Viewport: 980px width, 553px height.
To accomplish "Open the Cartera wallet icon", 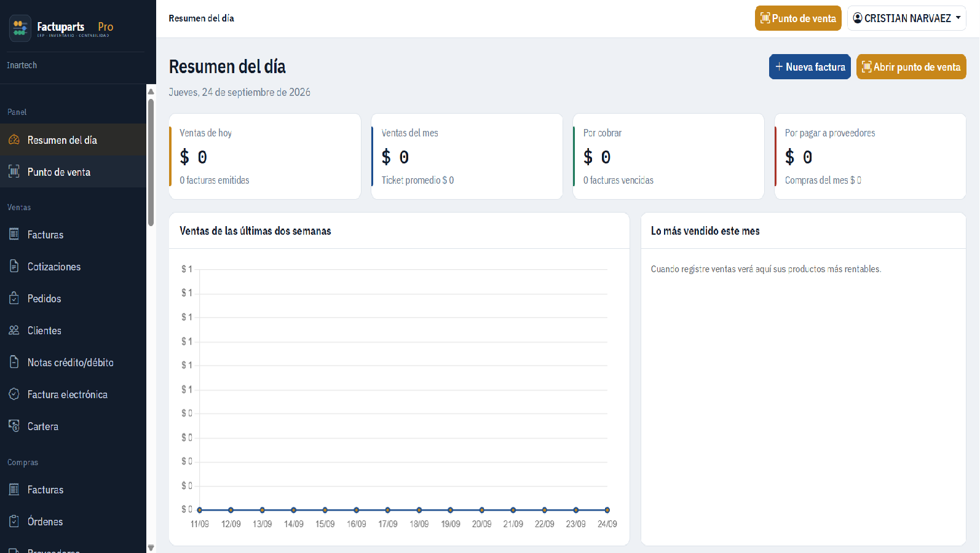I will pyautogui.click(x=14, y=426).
